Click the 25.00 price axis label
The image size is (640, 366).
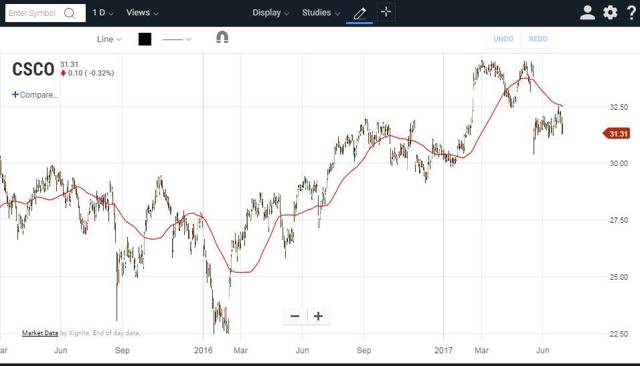(618, 277)
